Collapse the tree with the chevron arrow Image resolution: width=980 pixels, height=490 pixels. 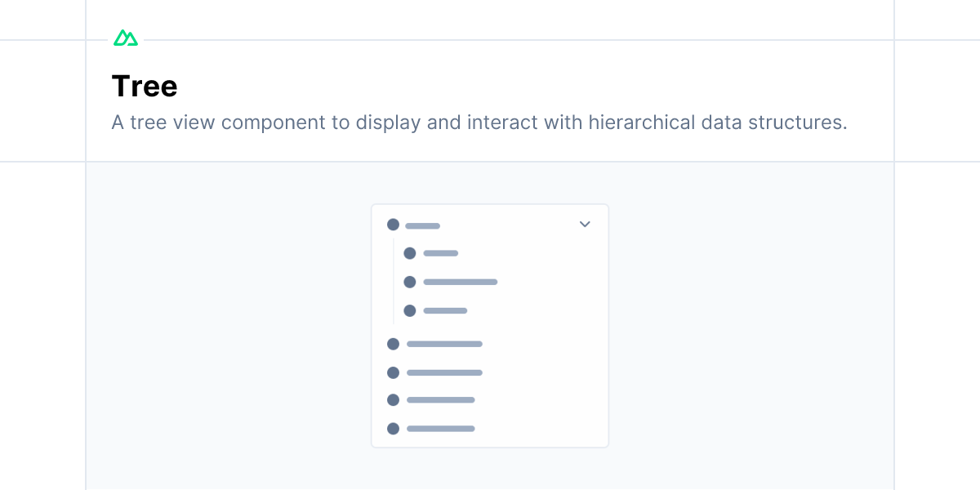585,225
